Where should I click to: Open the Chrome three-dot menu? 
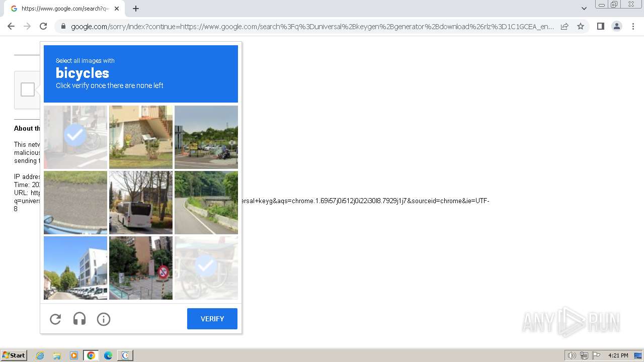pyautogui.click(x=633, y=26)
